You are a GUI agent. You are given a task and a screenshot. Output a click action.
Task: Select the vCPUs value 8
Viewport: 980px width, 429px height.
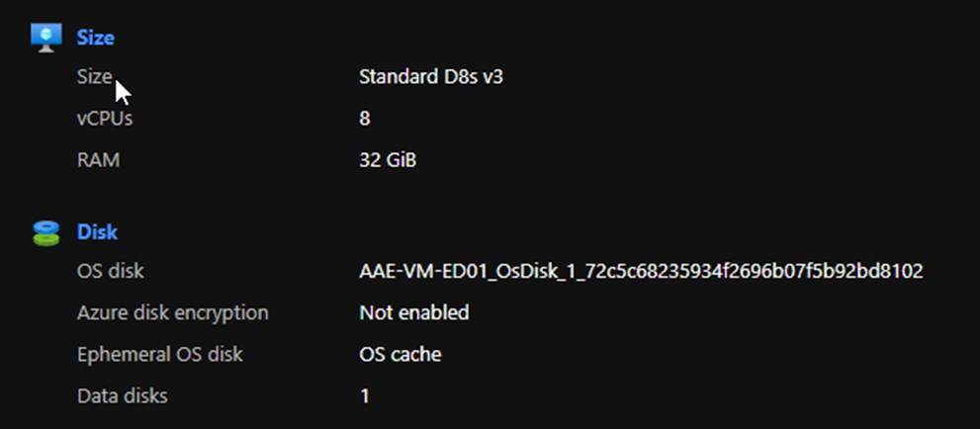coord(364,118)
